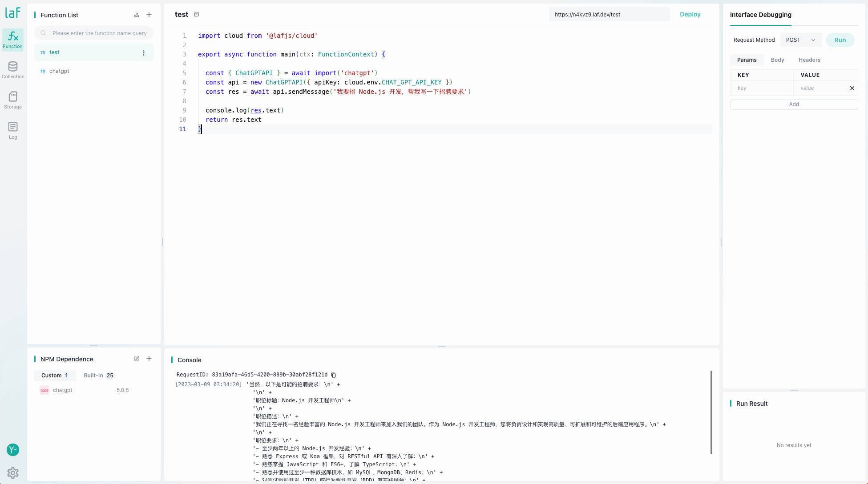The width and height of the screenshot is (868, 484).
Task: Select the test function in the list
Action: [x=94, y=52]
